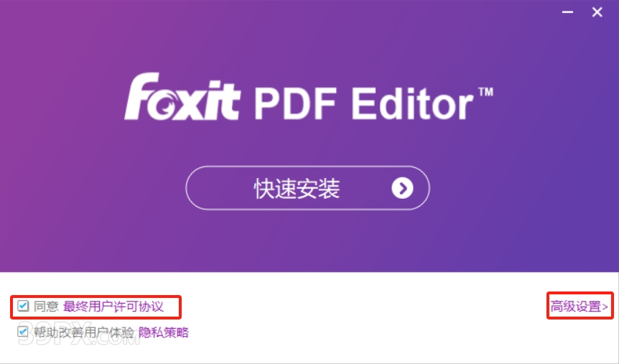
Task: Open the 最终用户许可协议 link
Action: coord(113,307)
